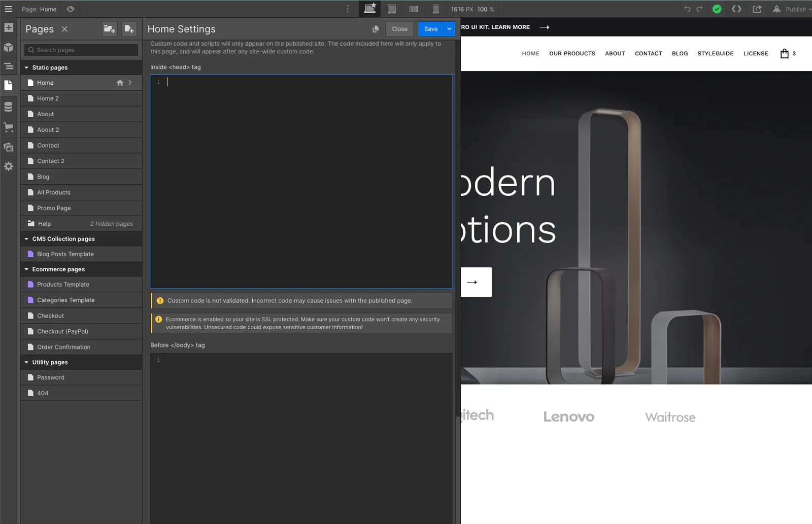Open the Assets image panel
The height and width of the screenshot is (524, 812).
pyautogui.click(x=9, y=147)
